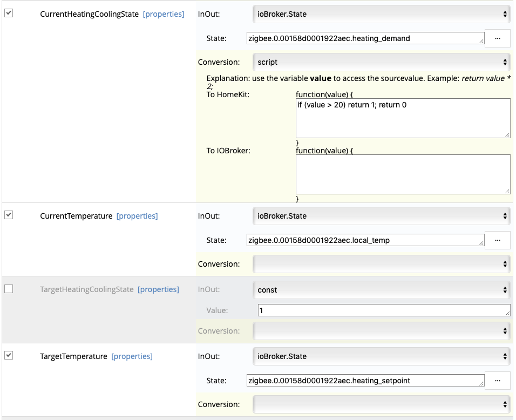516x420 pixels.
Task: Click the To HomeKit: label
Action: point(228,94)
